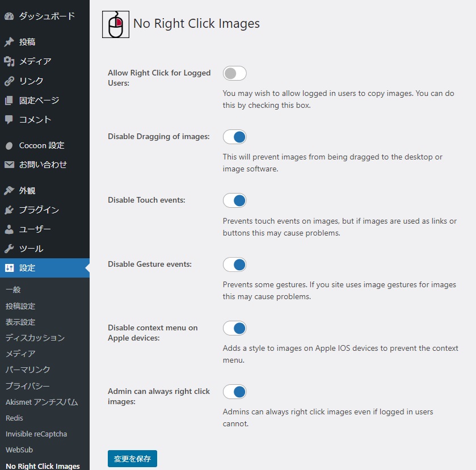
Task: Click the paintbrush icon next to 外観
Action: point(9,191)
